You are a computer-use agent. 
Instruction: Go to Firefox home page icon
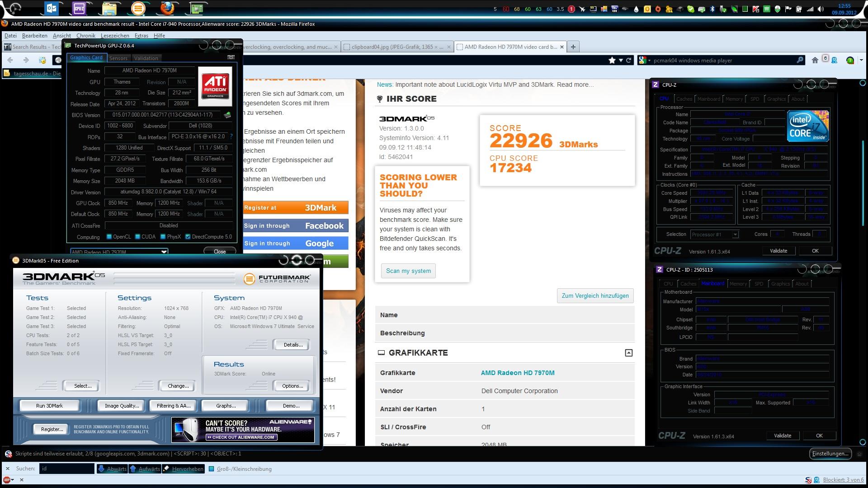pyautogui.click(x=815, y=60)
